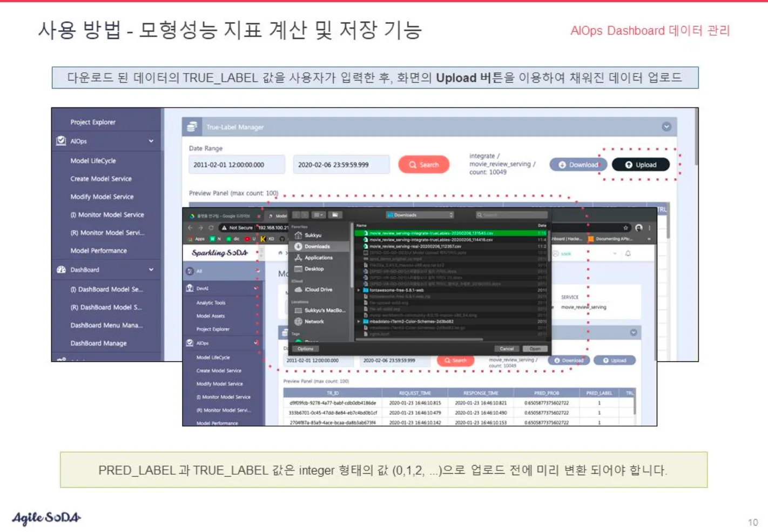Viewport: 768px width, 532px height.
Task: Click the new folder icon in file dialog
Action: pos(335,215)
